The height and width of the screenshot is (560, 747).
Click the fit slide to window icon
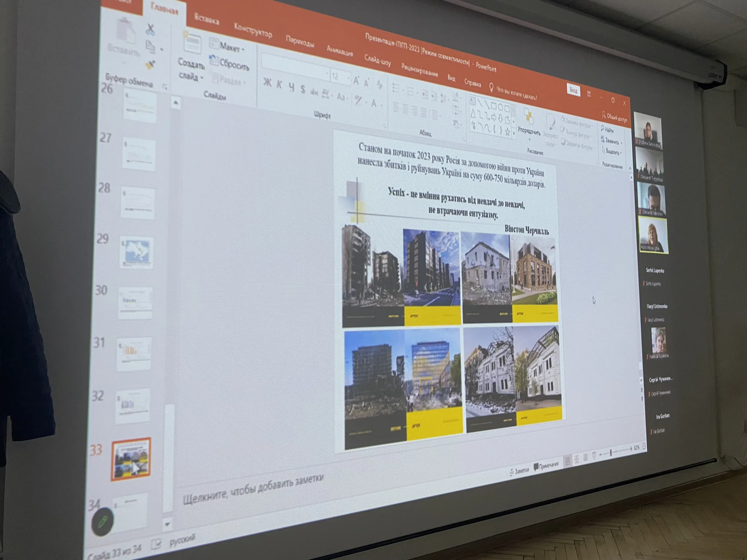644,446
